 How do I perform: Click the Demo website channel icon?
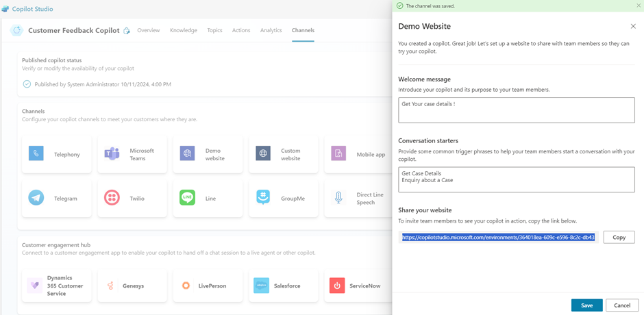(187, 154)
